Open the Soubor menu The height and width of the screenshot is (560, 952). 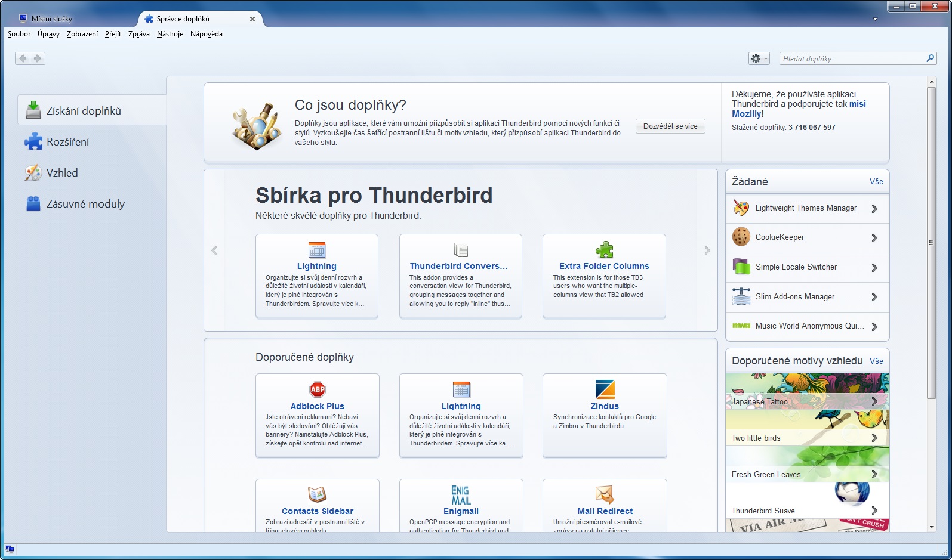[x=19, y=34]
